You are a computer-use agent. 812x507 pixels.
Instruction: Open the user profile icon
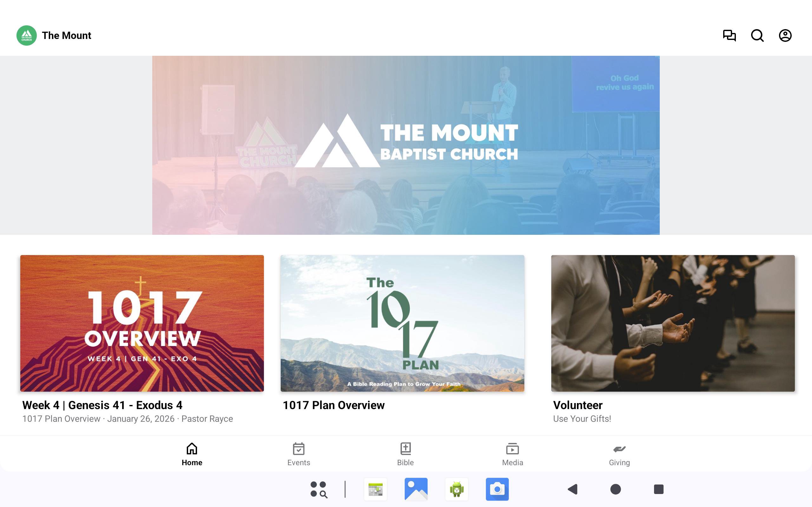pyautogui.click(x=785, y=35)
